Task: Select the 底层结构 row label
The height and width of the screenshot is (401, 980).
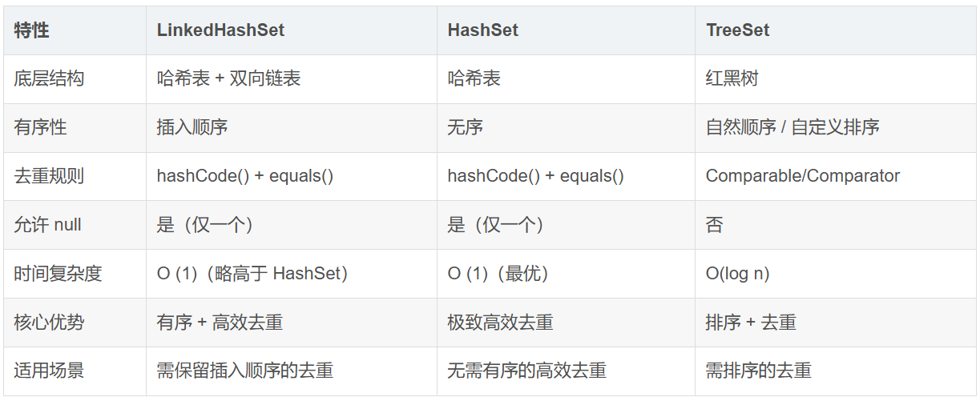Action: click(x=49, y=78)
